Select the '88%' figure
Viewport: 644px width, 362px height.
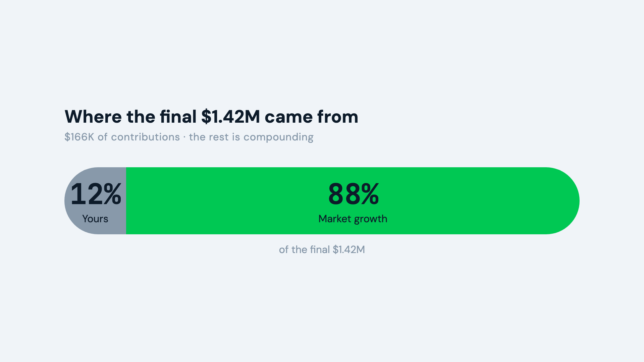[x=354, y=194]
